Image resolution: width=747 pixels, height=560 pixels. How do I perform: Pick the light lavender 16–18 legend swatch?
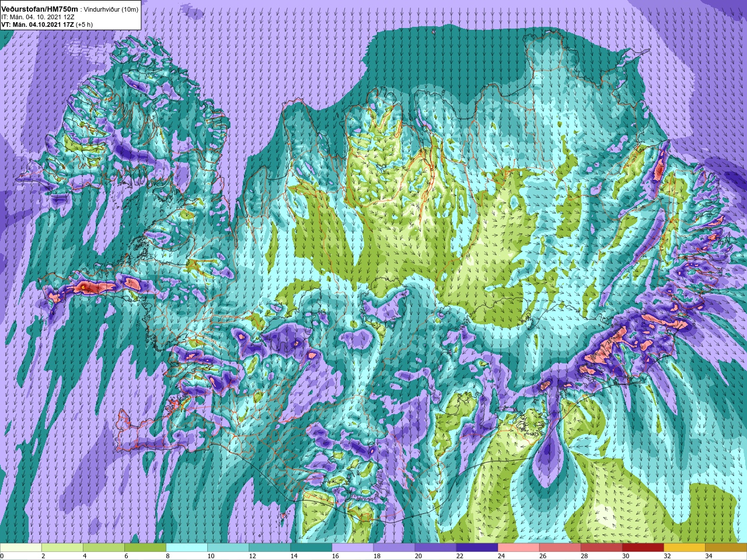click(x=352, y=548)
